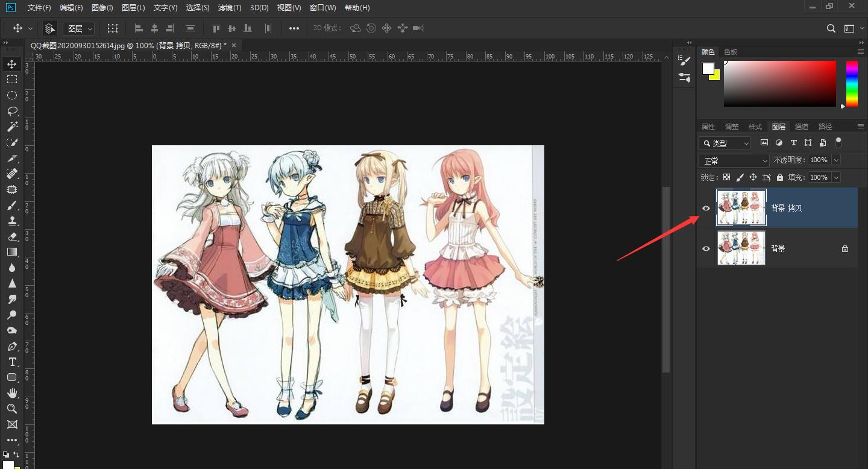Enable the position lock for the layer

753,177
